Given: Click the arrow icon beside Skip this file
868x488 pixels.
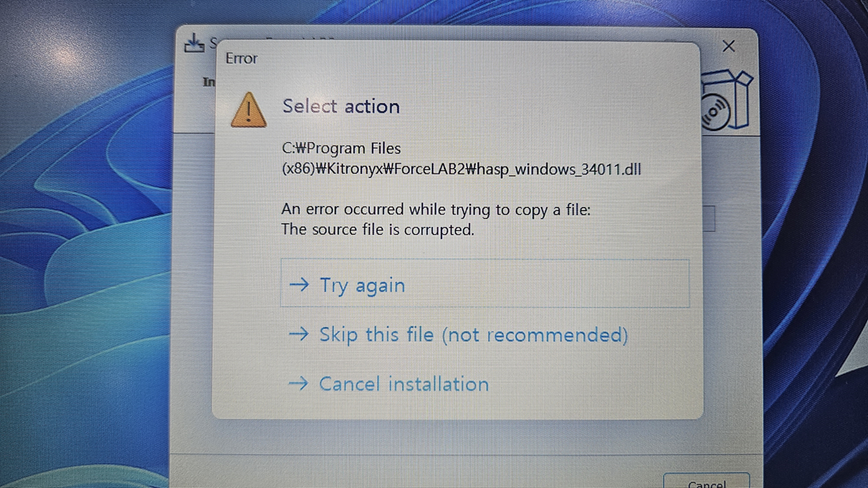Looking at the screenshot, I should (x=299, y=333).
